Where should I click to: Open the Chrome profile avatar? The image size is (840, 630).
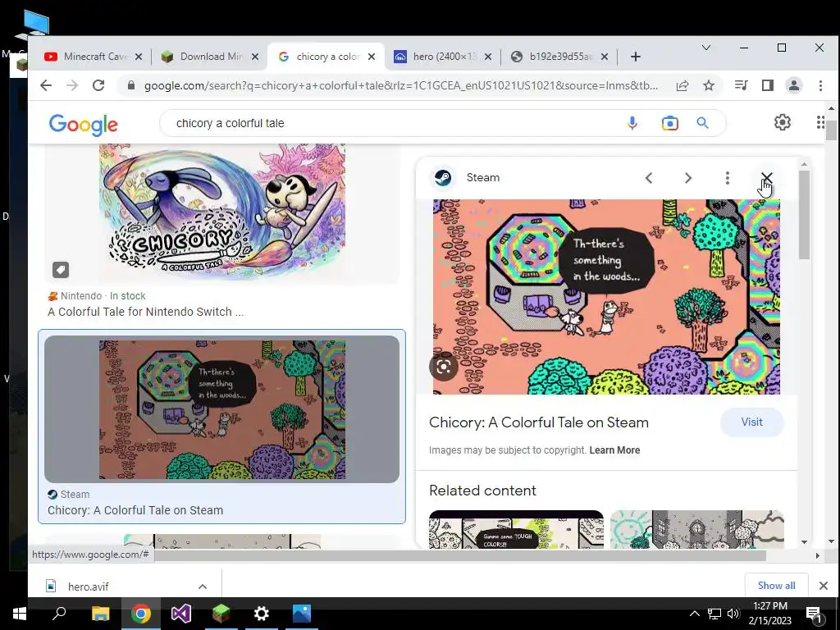point(794,85)
